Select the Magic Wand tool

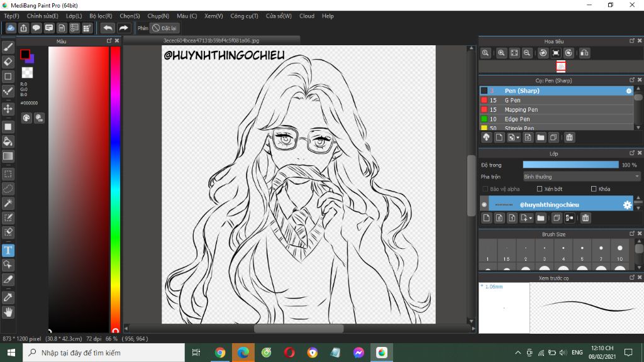[8, 203]
